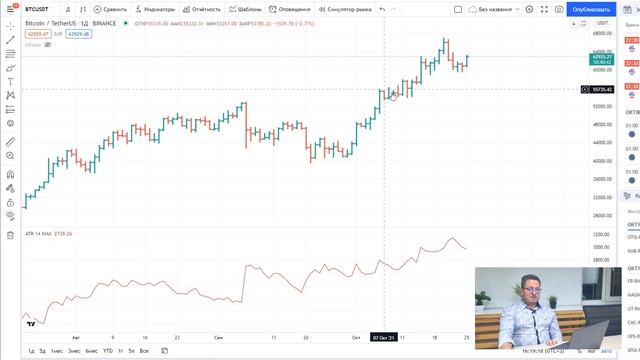The image size is (640, 360).
Task: Remove drawings with trash icon
Action: click(x=11, y=235)
